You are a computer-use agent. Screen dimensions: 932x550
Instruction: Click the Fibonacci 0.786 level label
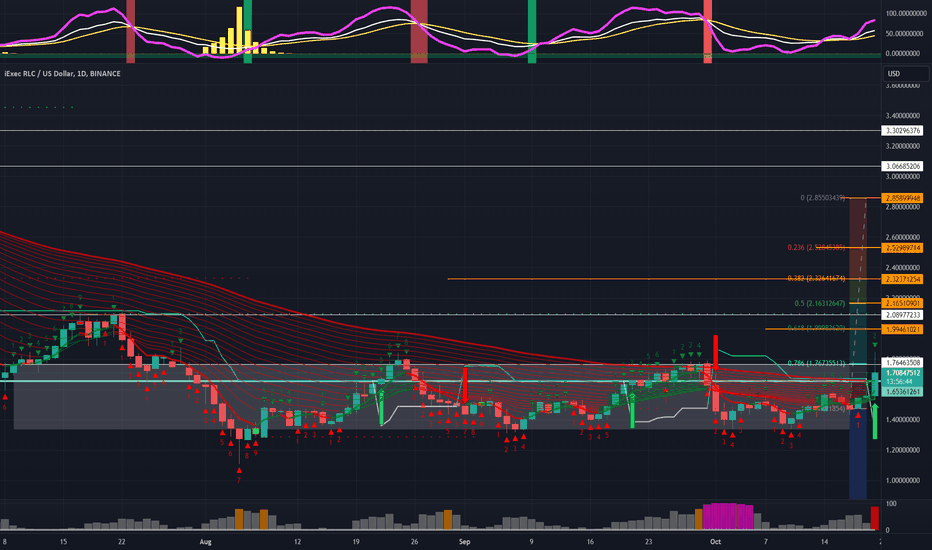[816, 363]
